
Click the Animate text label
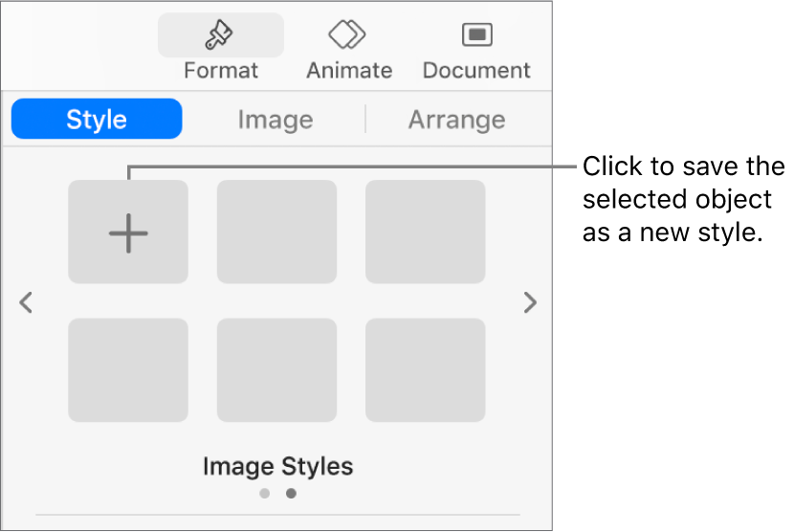[x=349, y=71]
